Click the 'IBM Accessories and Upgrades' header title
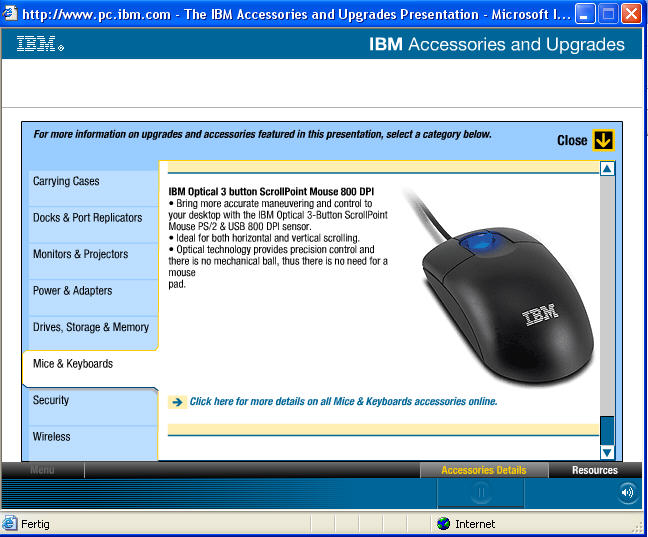This screenshot has height=537, width=648. pyautogui.click(x=496, y=44)
